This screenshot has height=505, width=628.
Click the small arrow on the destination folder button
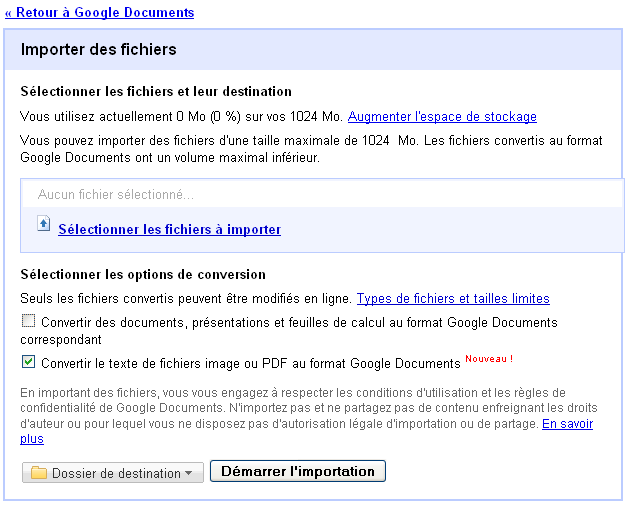[x=189, y=473]
